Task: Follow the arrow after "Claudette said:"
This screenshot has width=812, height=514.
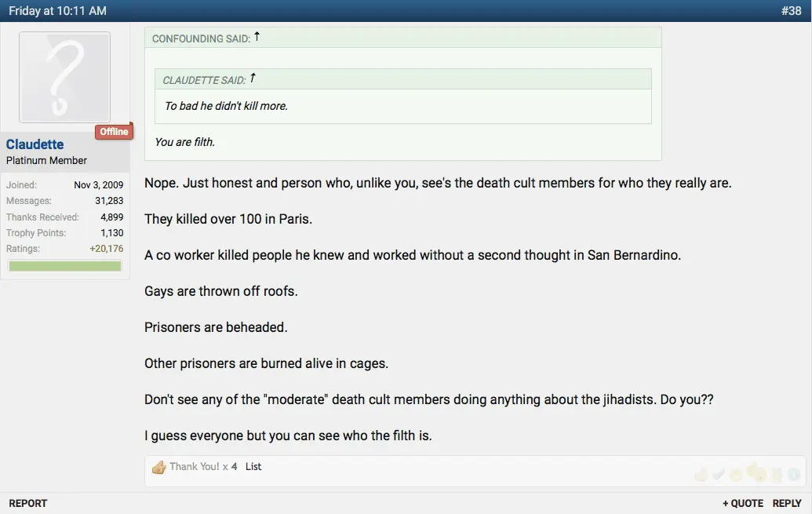Action: coord(253,78)
